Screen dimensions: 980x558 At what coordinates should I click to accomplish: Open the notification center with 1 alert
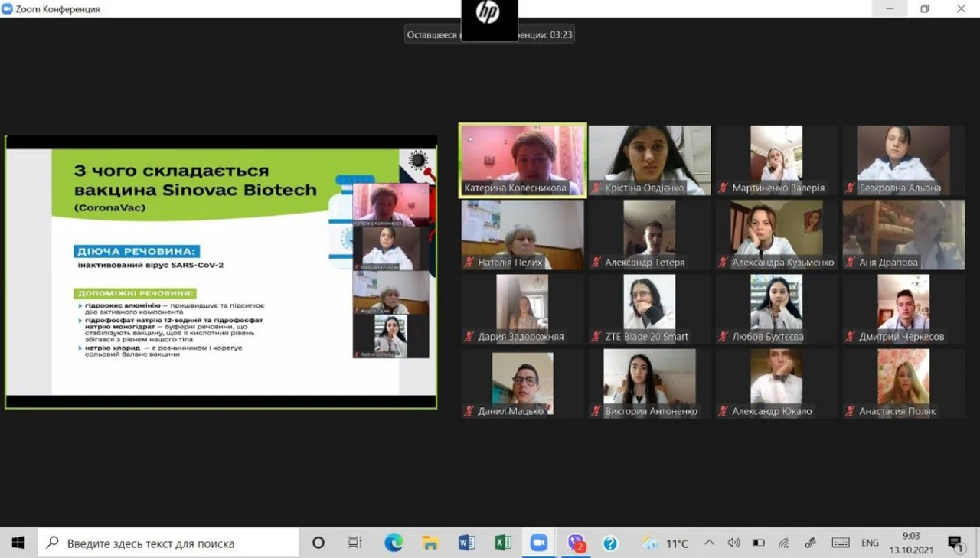(x=955, y=543)
